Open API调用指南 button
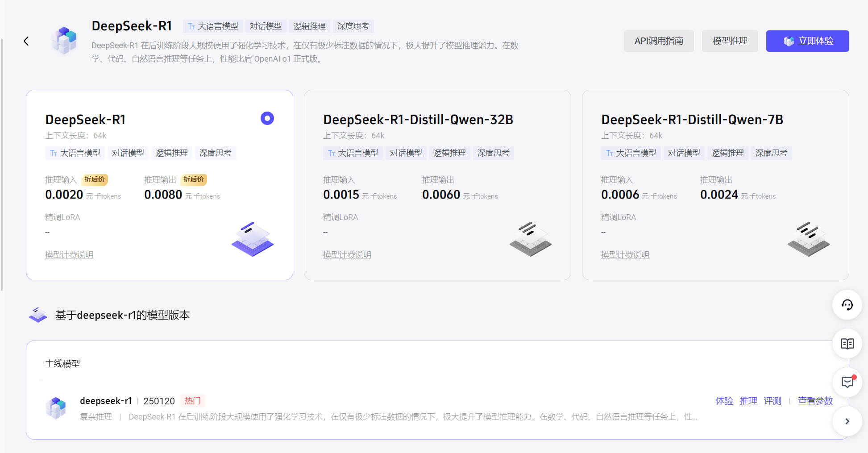Viewport: 868px width, 453px height. (659, 41)
